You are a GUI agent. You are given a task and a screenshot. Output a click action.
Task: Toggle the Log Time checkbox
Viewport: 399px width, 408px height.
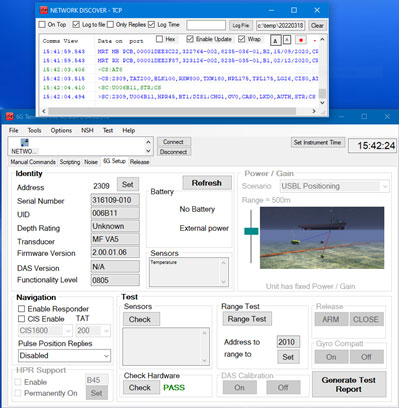(x=151, y=24)
